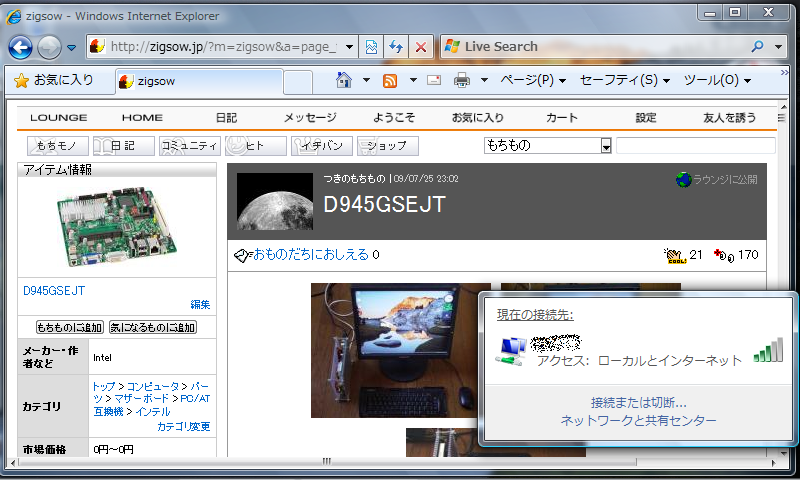
Task: Click the COOL hand icon
Action: (x=674, y=256)
